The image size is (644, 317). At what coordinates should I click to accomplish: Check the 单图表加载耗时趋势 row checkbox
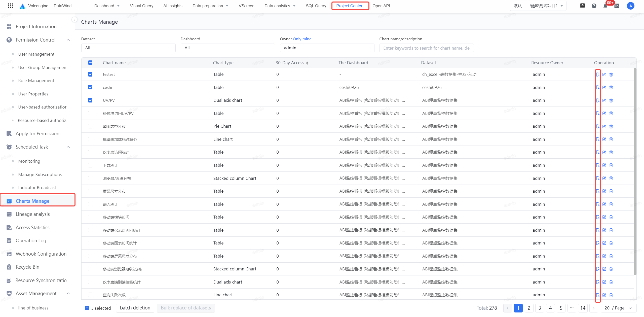pyautogui.click(x=90, y=139)
